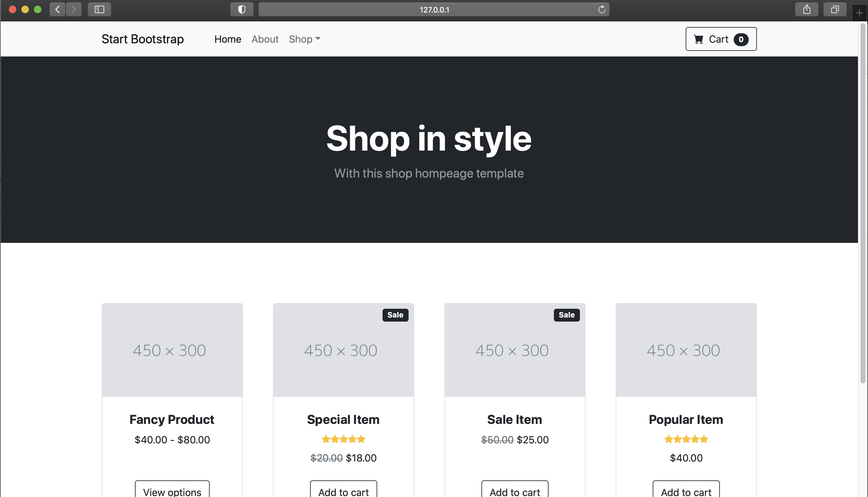Click the browser back arrow button
The width and height of the screenshot is (868, 497).
(57, 9)
